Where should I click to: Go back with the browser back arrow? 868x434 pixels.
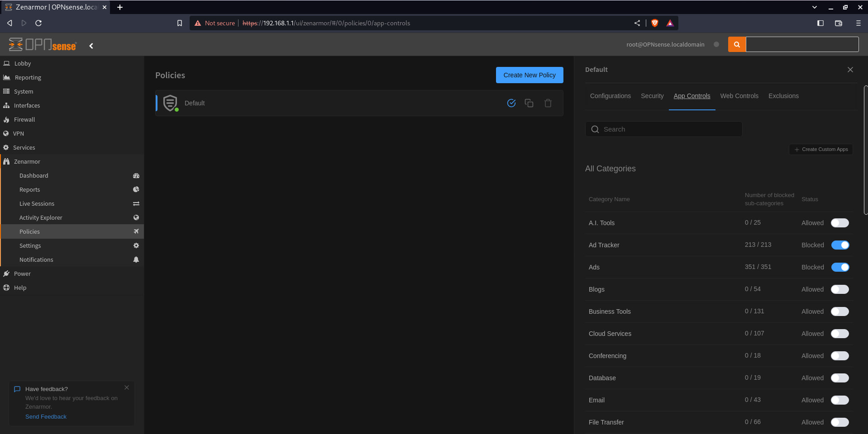[x=10, y=23]
